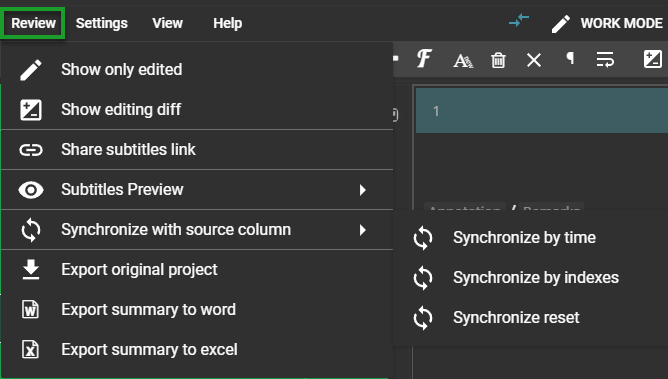Select Share subtitles link
The width and height of the screenshot is (668, 379).
tap(197, 149)
